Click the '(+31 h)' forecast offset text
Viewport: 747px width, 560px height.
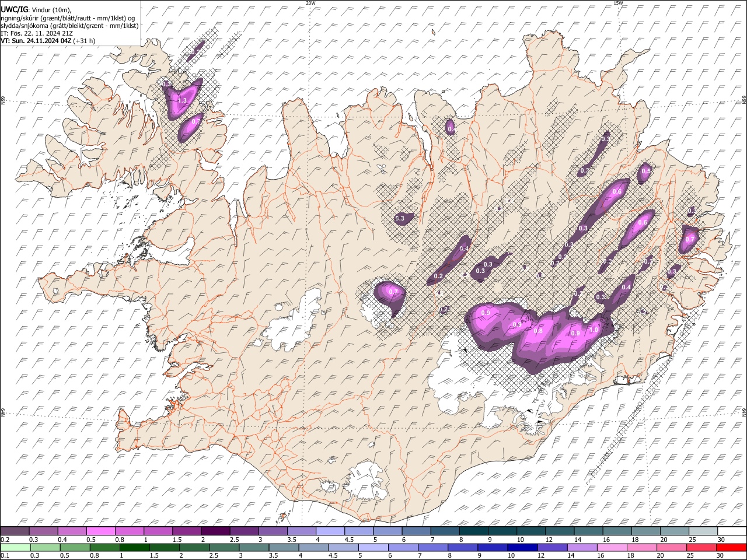coord(85,41)
